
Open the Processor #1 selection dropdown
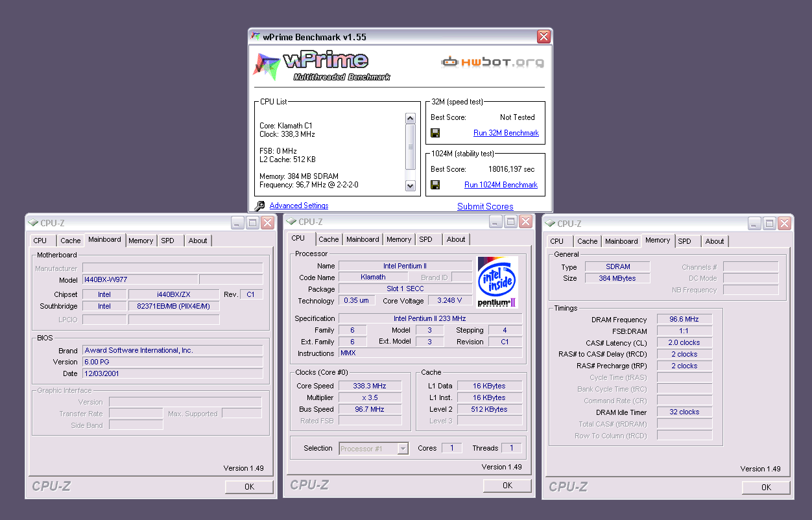point(403,449)
